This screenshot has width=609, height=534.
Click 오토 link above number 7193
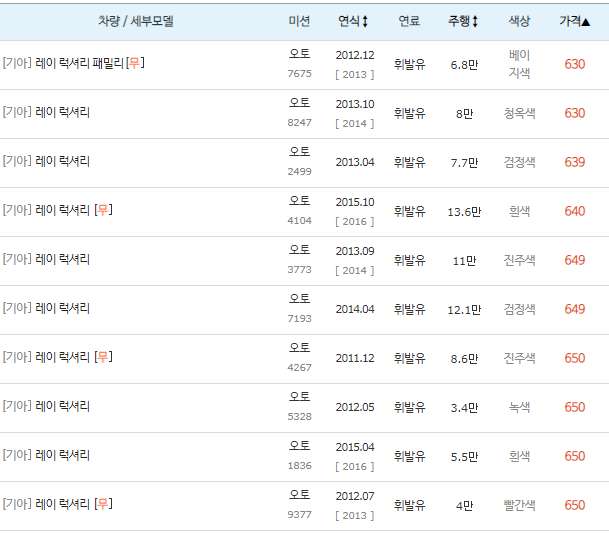coord(299,298)
